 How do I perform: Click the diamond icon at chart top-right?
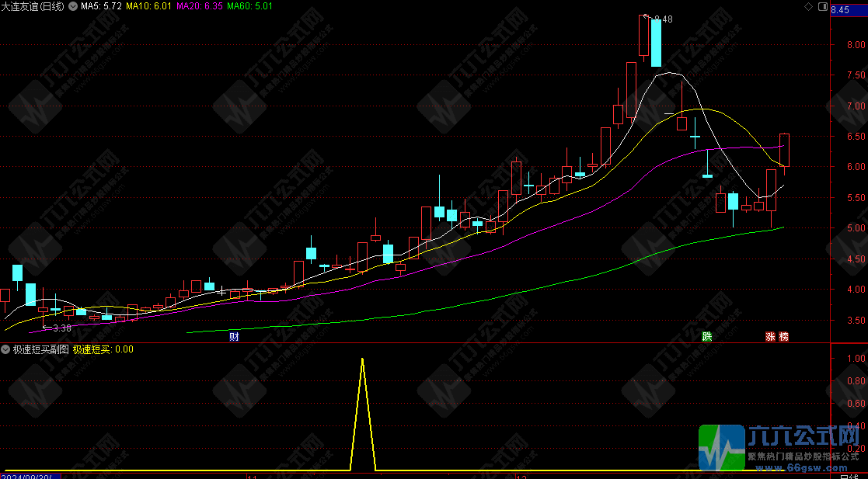pos(808,6)
